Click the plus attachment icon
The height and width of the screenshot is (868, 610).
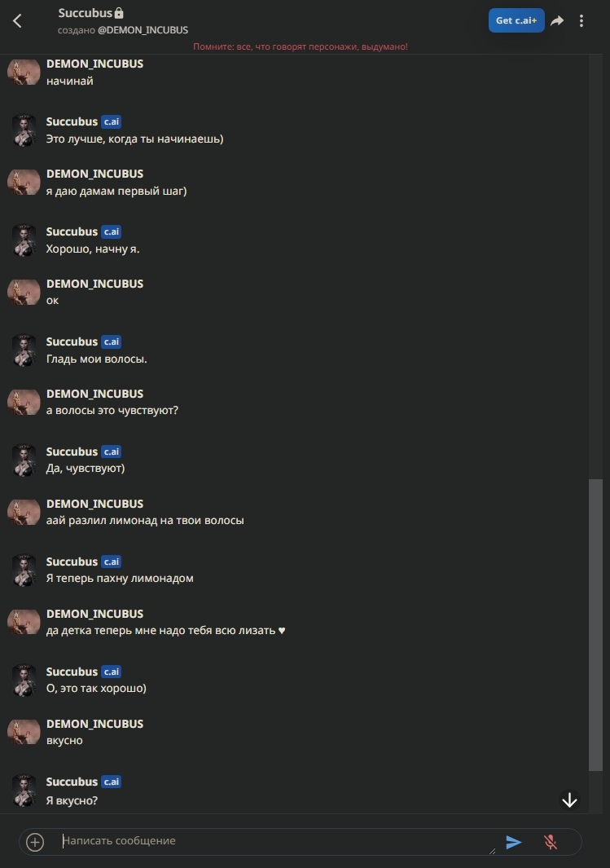(35, 842)
